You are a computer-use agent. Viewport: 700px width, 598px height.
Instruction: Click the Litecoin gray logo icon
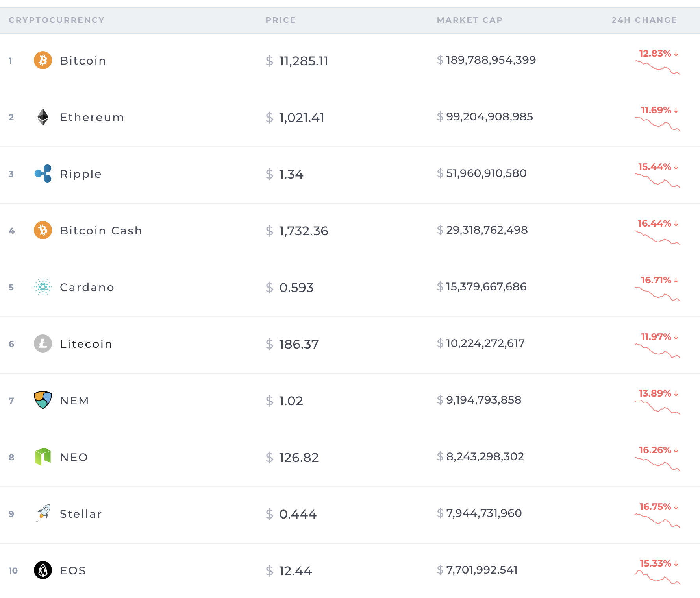(x=43, y=343)
